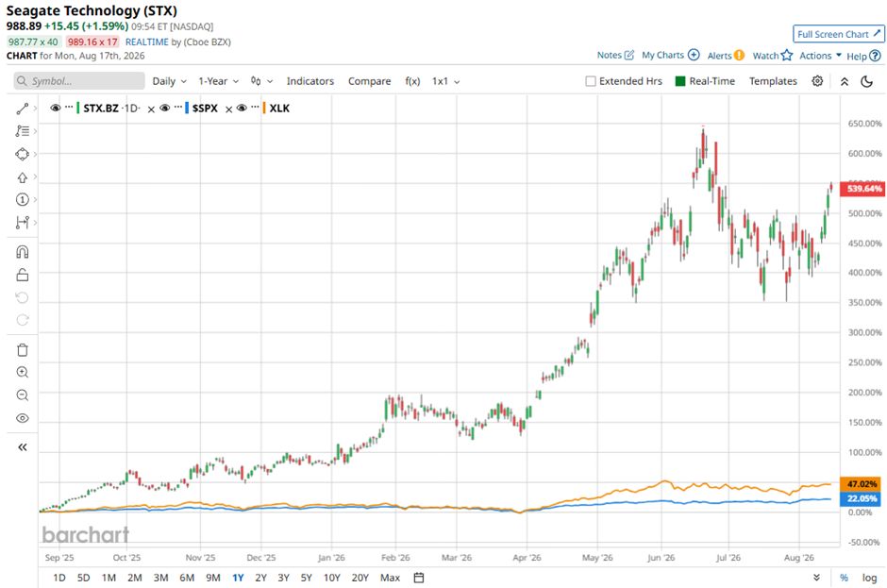This screenshot has height=588, width=887.
Task: Open the Daily frequency dropdown
Action: [x=169, y=81]
